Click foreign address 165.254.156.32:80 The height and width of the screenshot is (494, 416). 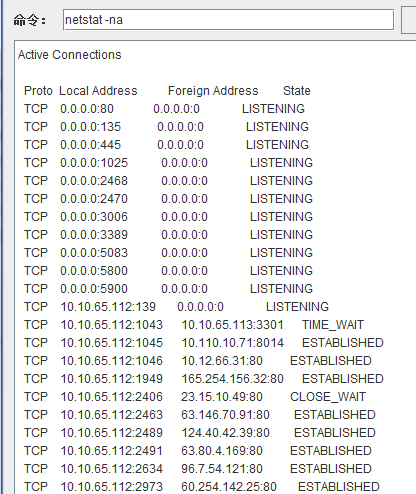point(232,379)
